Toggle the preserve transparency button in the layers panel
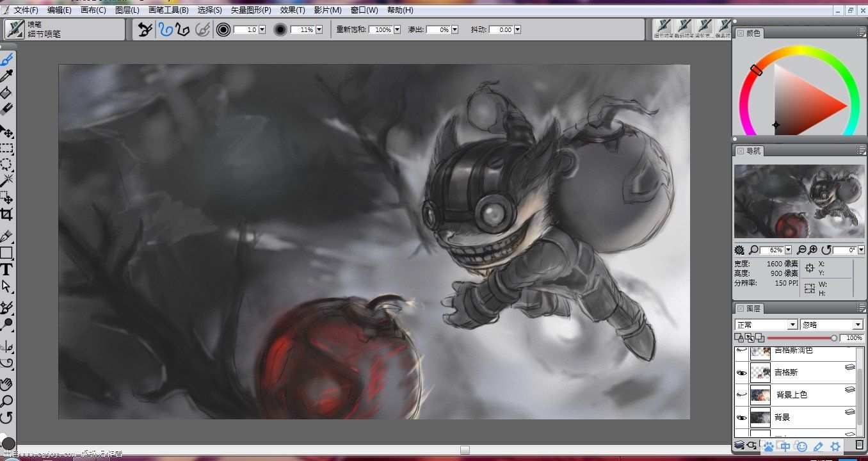 (x=749, y=337)
